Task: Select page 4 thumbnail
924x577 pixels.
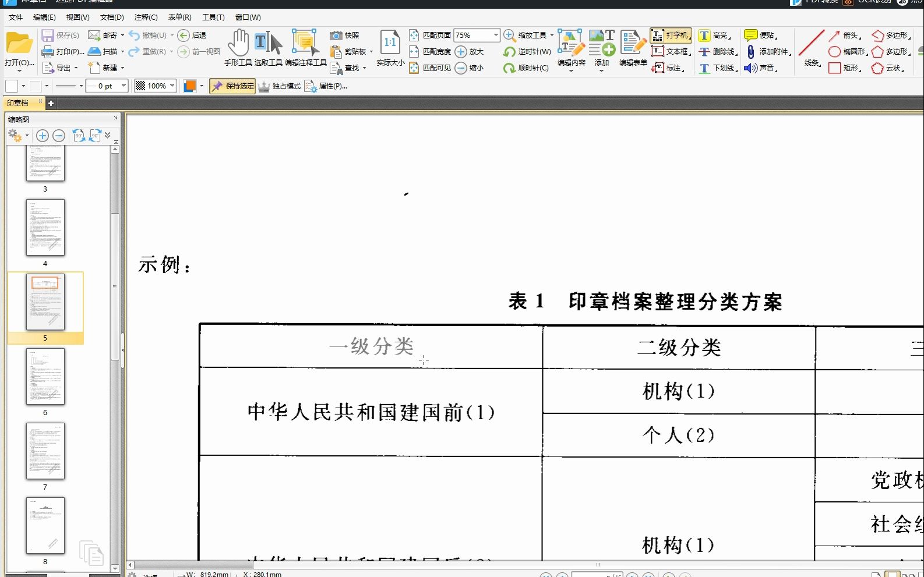Action: coord(45,228)
